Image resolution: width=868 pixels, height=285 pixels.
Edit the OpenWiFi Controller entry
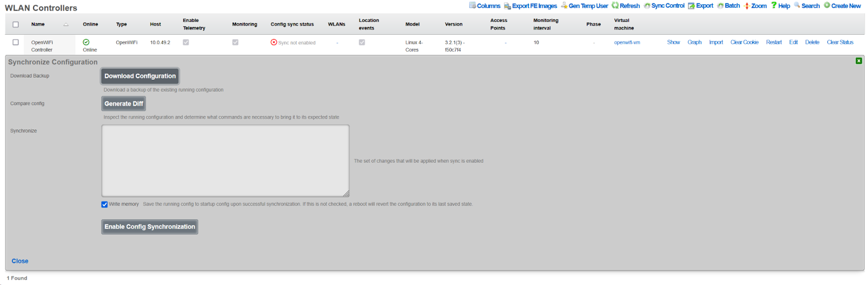pos(794,42)
